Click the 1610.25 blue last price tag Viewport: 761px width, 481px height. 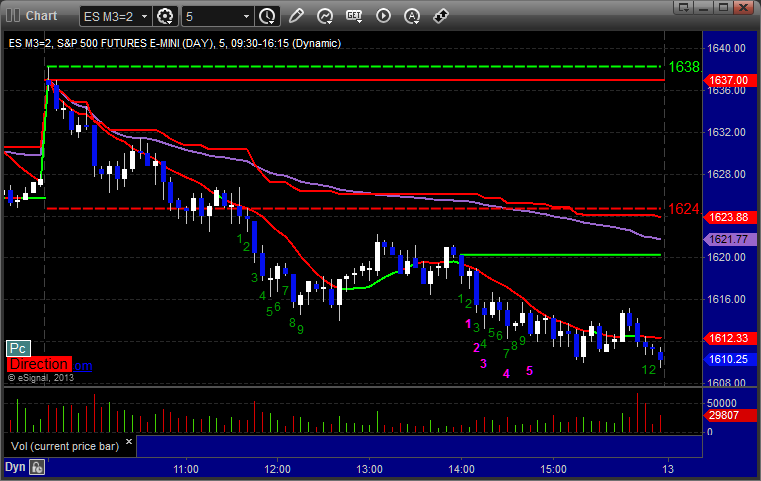tap(729, 359)
